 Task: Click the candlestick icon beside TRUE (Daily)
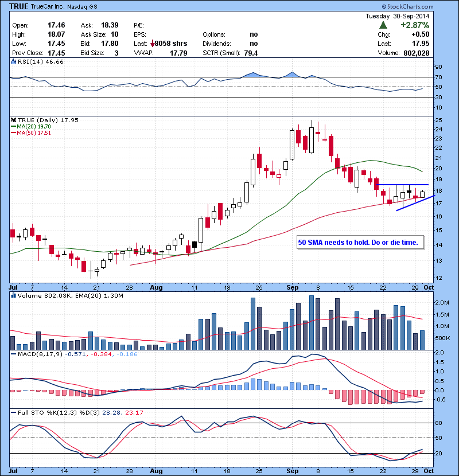coord(13,120)
